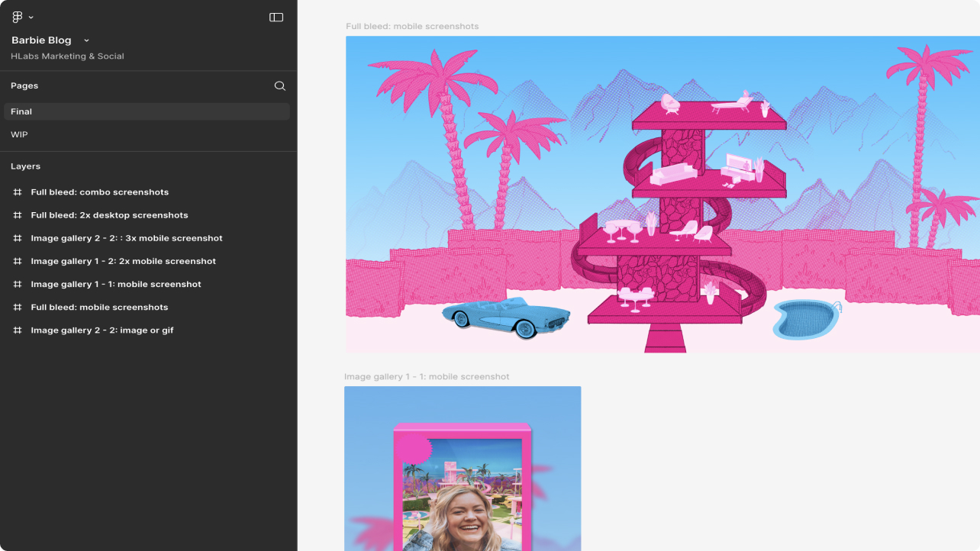Click canvas label Image gallery 1 - 1: mobile screenshot
The image size is (980, 551).
[427, 377]
